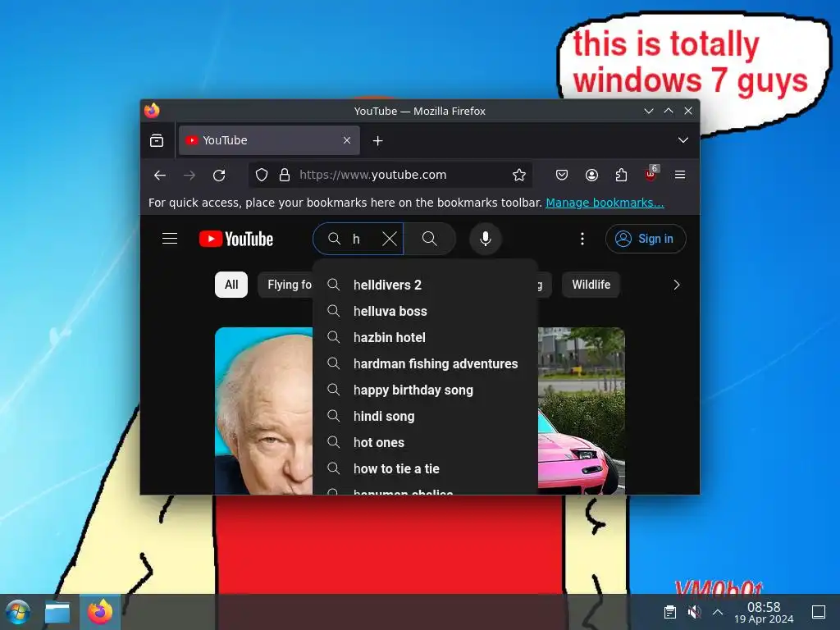Choose suggestion happy birthday song

pos(425,390)
